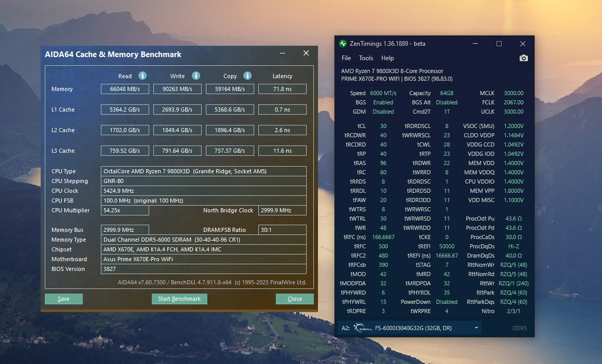This screenshot has width=602, height=364.
Task: Click the RttWr value RZQ/1 (240)
Action: click(x=514, y=283)
